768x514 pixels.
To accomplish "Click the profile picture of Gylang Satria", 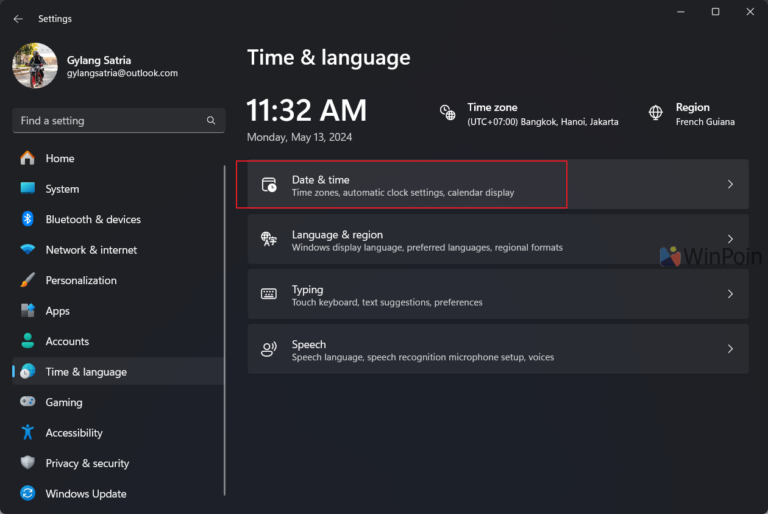I will [x=35, y=66].
